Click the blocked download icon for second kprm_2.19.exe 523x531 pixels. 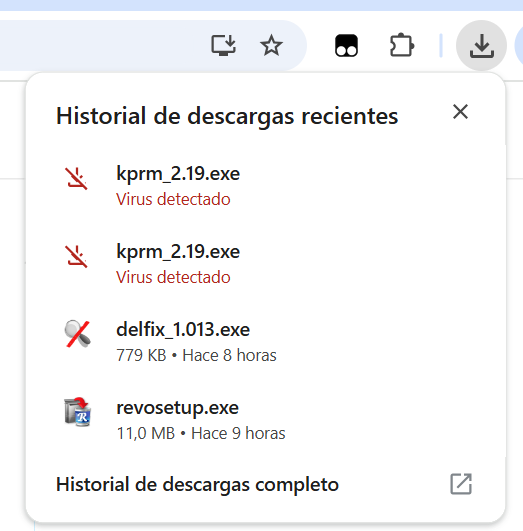(x=77, y=256)
